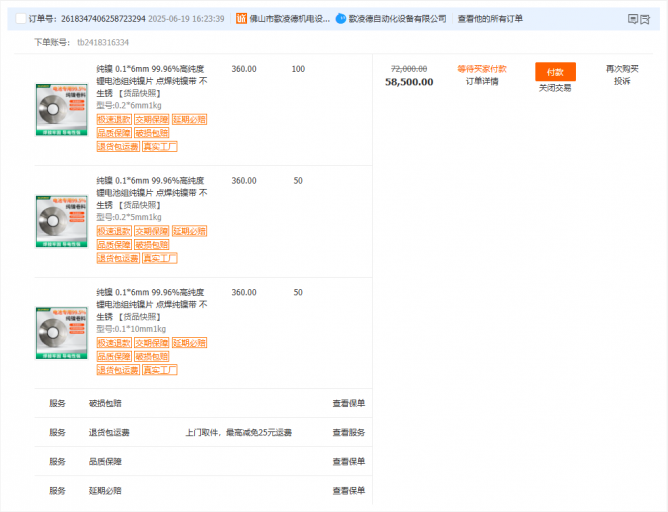Click 退货包运费 tag on 0.1*10mm1kg item
The width and height of the screenshot is (668, 512).
coord(118,370)
